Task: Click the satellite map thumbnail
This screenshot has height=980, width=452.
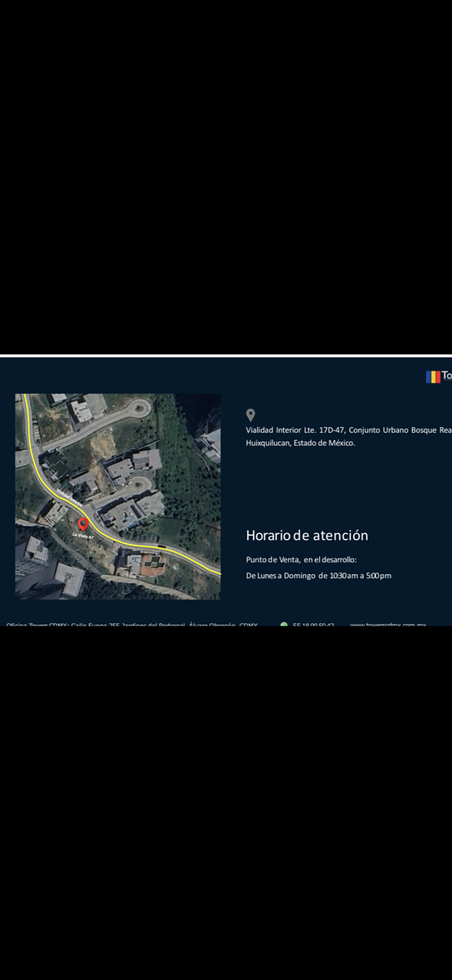Action: click(x=117, y=497)
